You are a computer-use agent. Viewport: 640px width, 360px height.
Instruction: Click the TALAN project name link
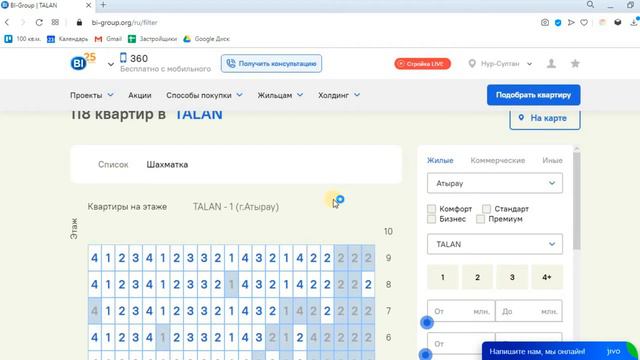198,115
